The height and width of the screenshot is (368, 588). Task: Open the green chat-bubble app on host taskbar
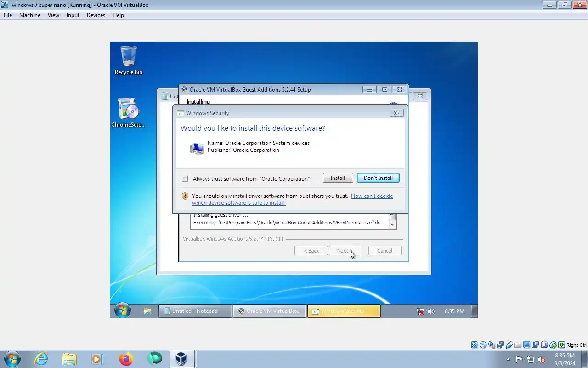(x=155, y=358)
